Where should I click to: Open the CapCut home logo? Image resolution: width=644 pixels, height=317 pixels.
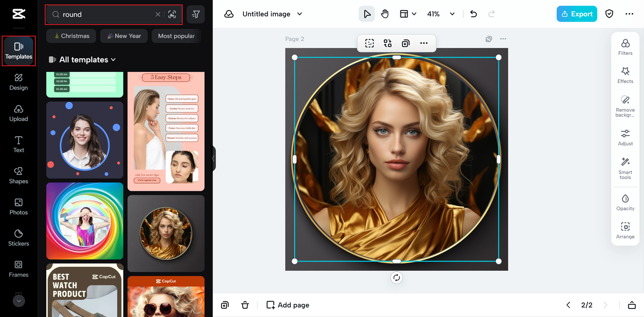19,14
